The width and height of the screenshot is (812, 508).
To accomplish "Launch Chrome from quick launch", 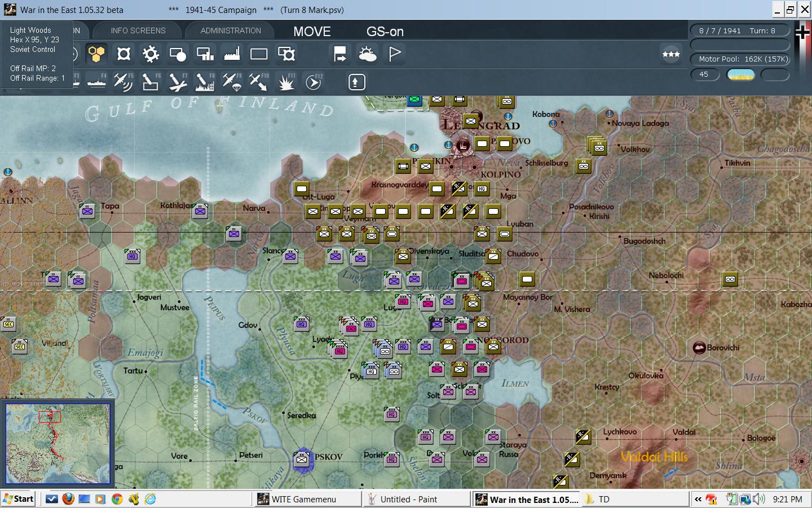I will click(x=117, y=499).
